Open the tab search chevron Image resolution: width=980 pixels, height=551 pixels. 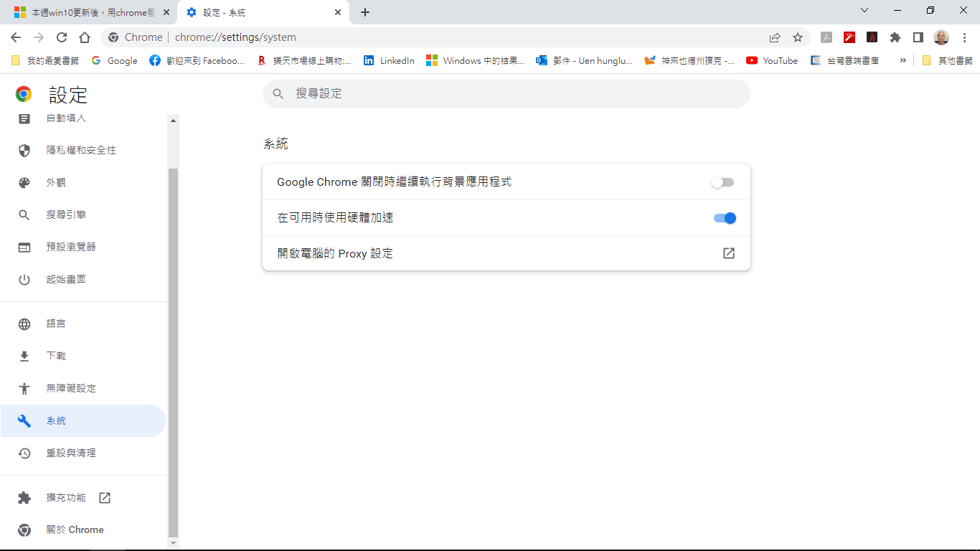pos(864,11)
